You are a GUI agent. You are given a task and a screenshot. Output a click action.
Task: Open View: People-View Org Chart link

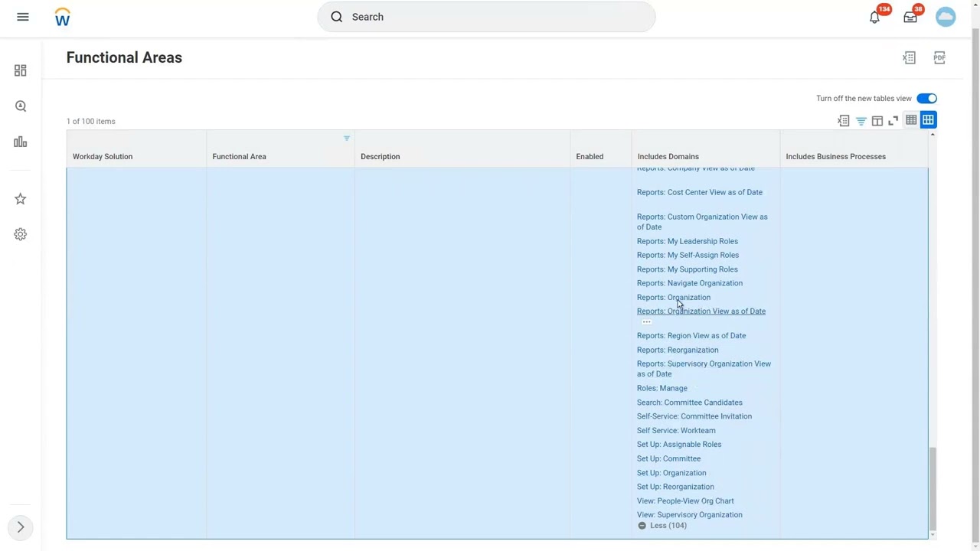(x=685, y=501)
